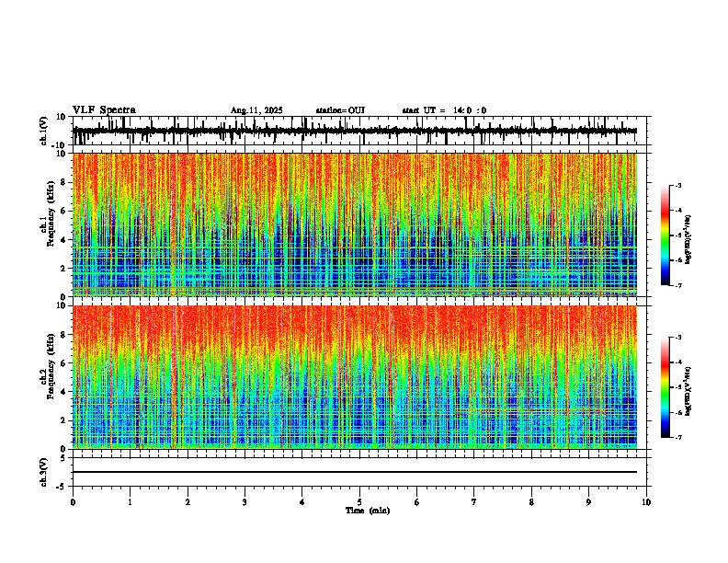Click the ch.3 flat voltage trace line
This screenshot has height=563, width=728.
click(355, 472)
